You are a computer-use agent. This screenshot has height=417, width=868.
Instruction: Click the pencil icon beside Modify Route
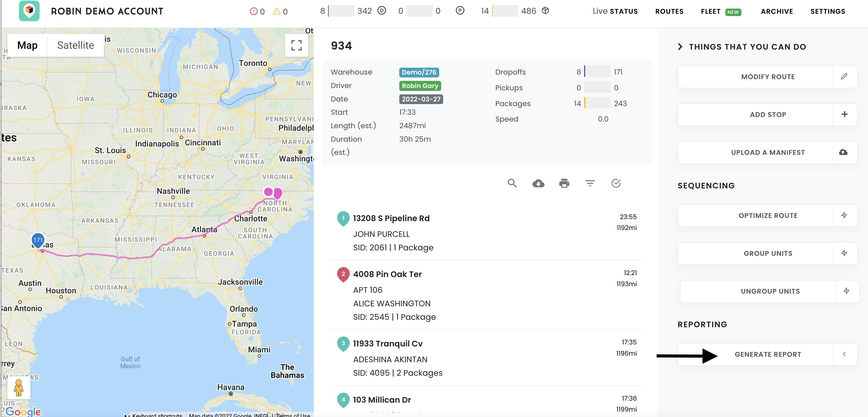pyautogui.click(x=844, y=76)
